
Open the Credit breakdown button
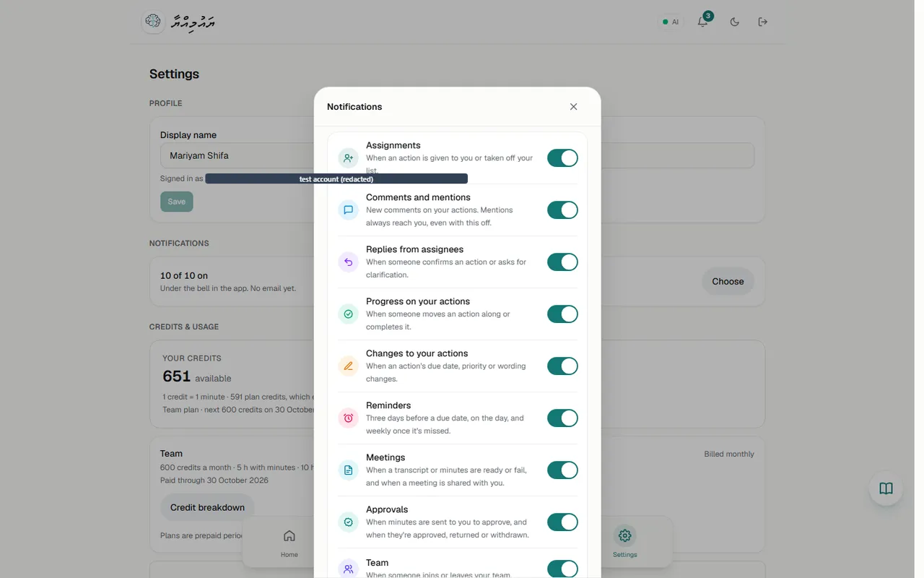point(207,507)
